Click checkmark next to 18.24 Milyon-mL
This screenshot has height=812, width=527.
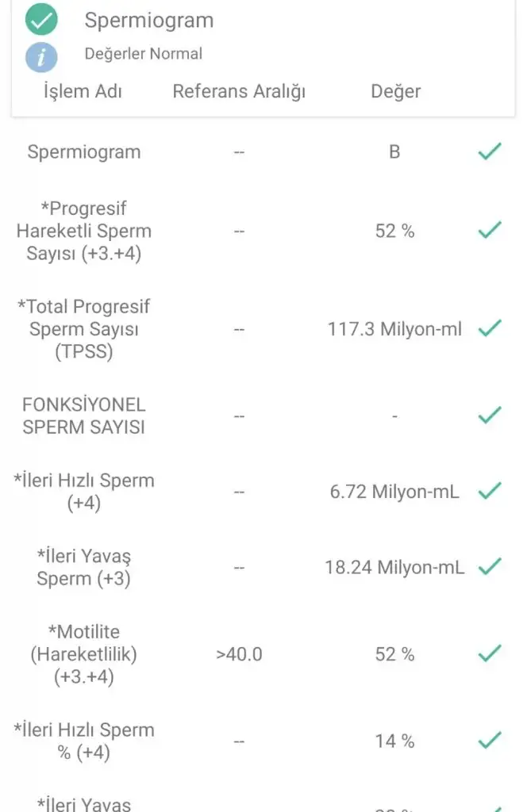[x=490, y=567]
